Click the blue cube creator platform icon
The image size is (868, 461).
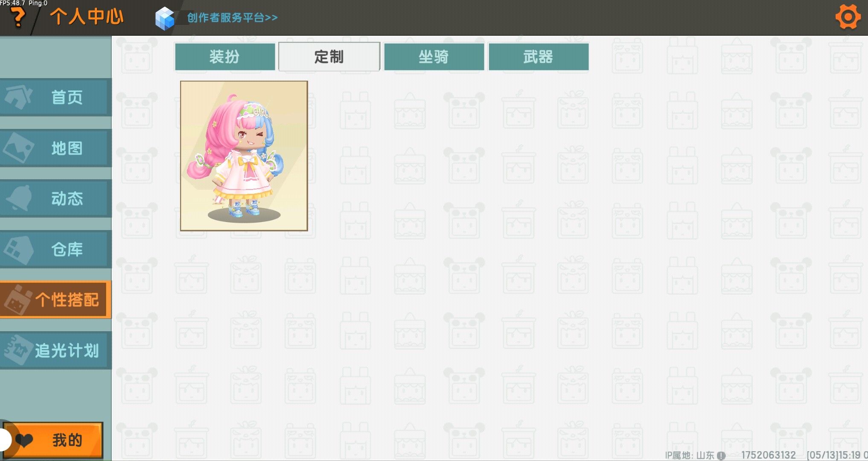pos(165,19)
